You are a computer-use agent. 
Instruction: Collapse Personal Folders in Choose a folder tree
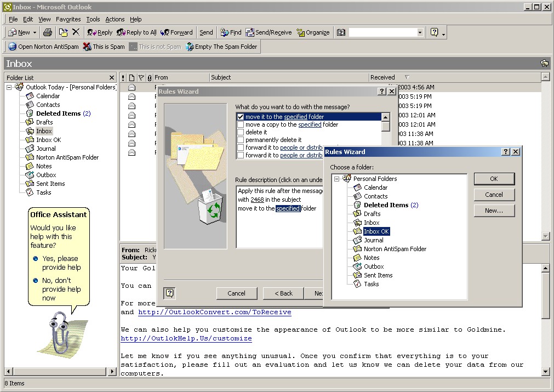click(x=336, y=179)
